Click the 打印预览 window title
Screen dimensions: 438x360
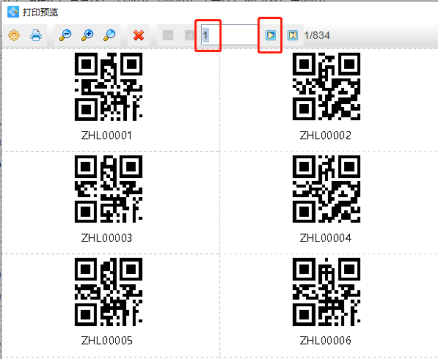[x=40, y=12]
